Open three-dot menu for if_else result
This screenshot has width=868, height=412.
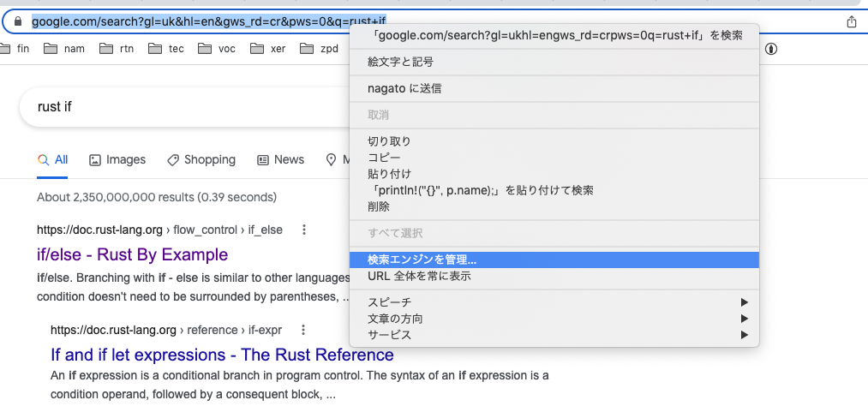303,230
